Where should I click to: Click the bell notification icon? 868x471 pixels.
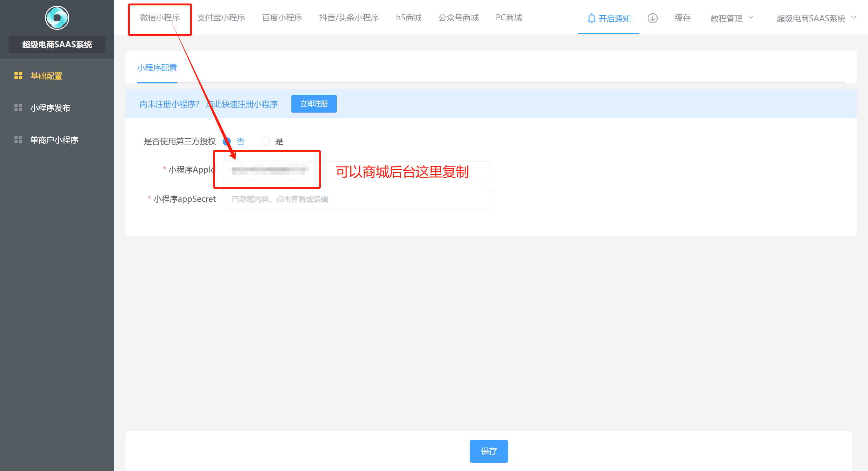pos(591,18)
